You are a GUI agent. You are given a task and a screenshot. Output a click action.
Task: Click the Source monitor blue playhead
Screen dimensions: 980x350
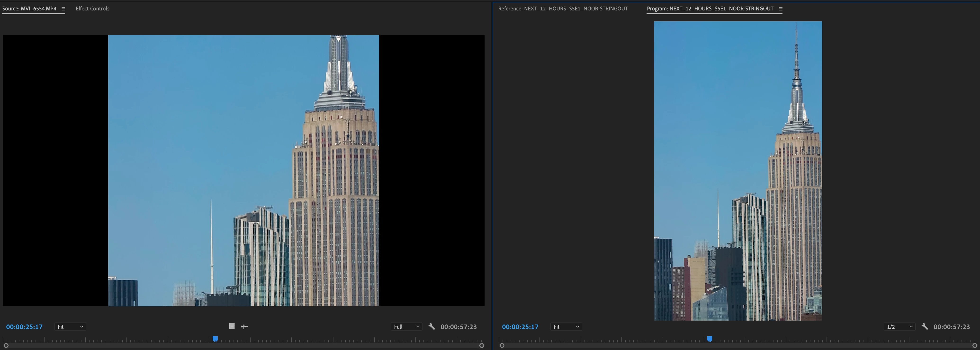pyautogui.click(x=215, y=339)
